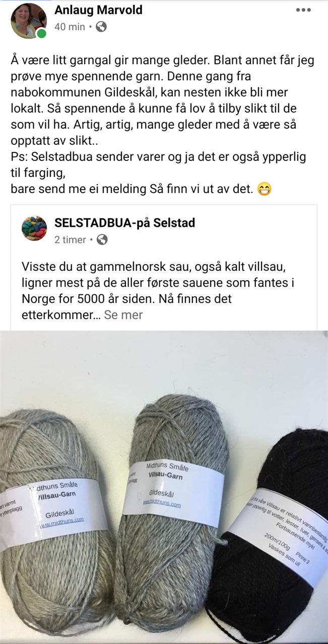Screen dimensions: 328x644
Task: Tap the grinning emoji ending the post
Action: click(x=264, y=190)
